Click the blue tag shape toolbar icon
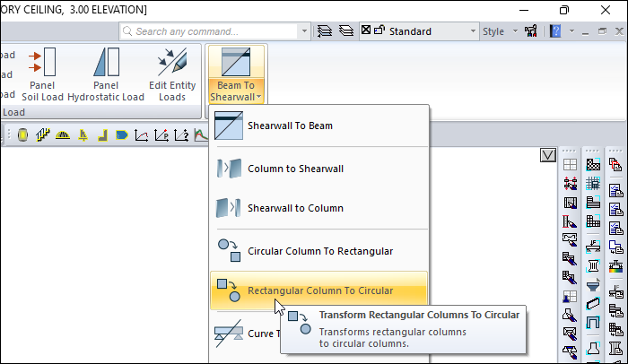This screenshot has height=364, width=628. click(x=122, y=135)
